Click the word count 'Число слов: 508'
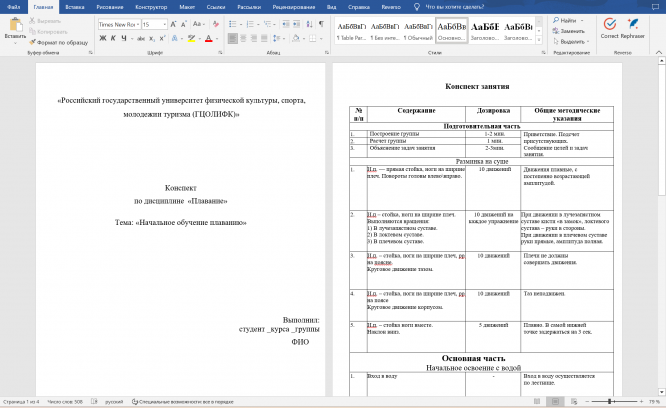 click(65, 402)
